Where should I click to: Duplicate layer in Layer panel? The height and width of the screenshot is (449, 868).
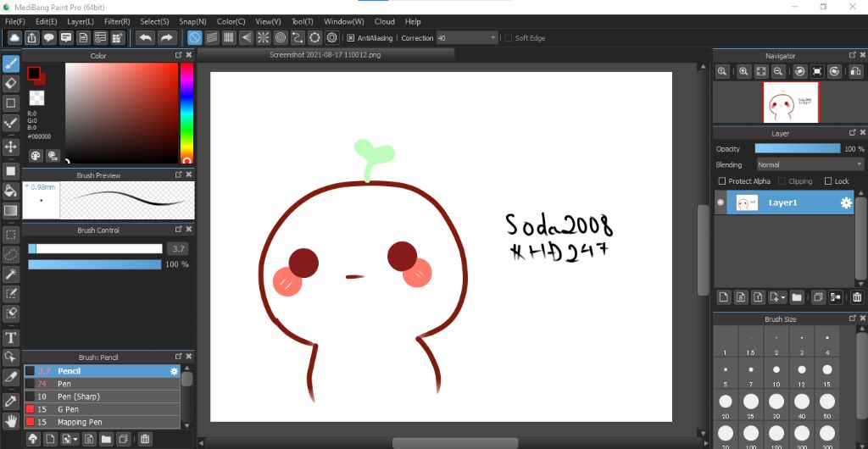[x=818, y=297]
